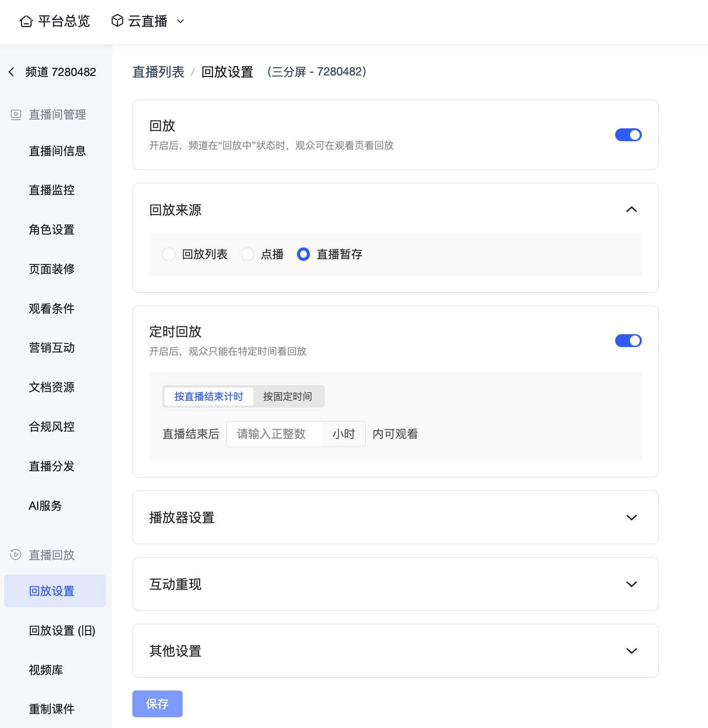Switch to the 按固定时间 tab

pyautogui.click(x=288, y=396)
